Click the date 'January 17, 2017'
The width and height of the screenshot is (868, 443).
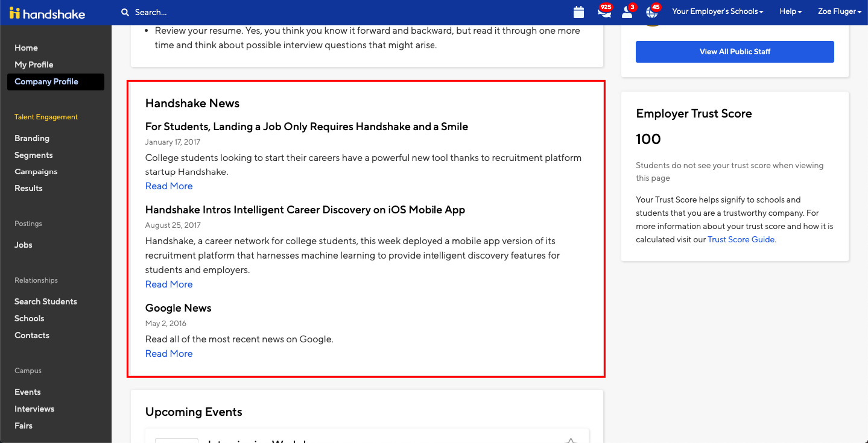[x=173, y=142]
